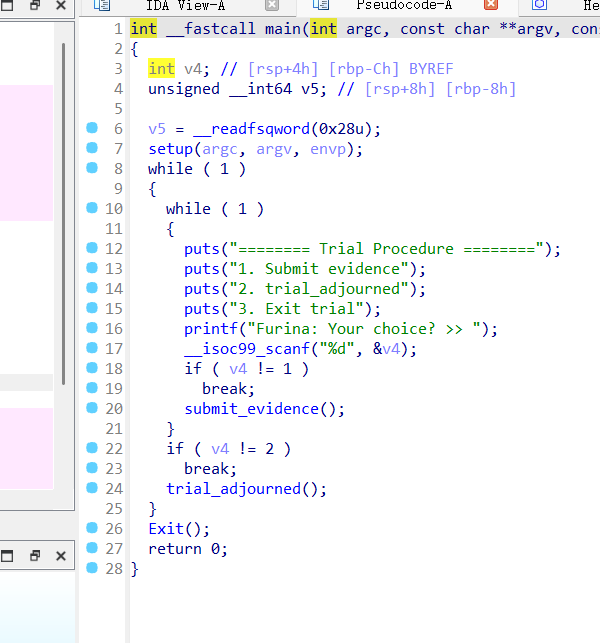Click argc parameter in setup call
The width and height of the screenshot is (600, 643).
pos(220,149)
